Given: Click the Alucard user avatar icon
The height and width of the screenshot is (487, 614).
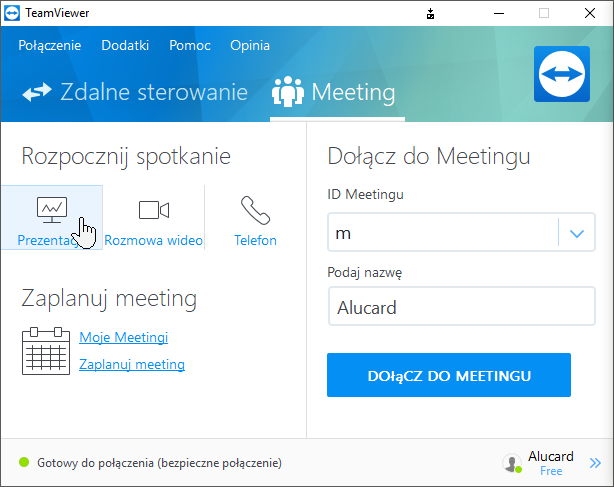Looking at the screenshot, I should click(512, 463).
